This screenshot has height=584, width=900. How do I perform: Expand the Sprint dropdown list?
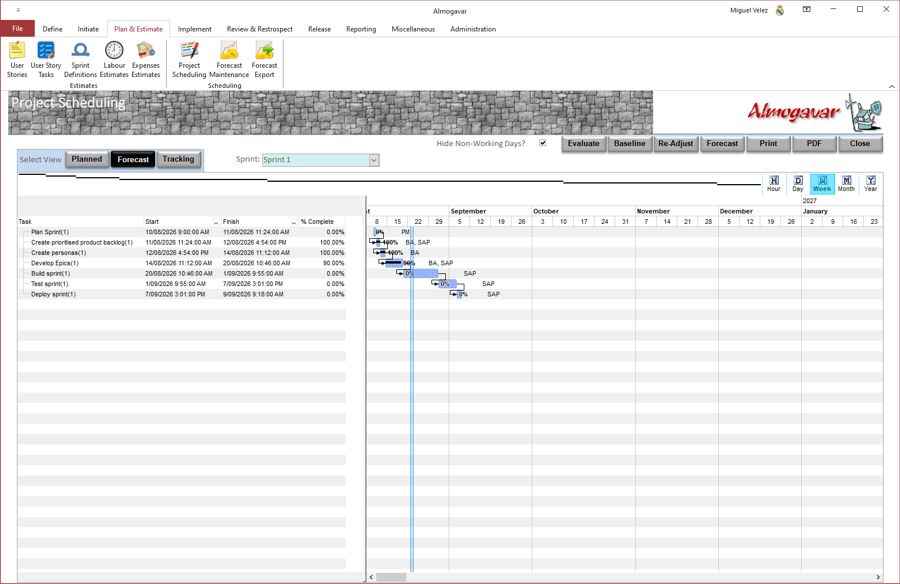tap(374, 160)
